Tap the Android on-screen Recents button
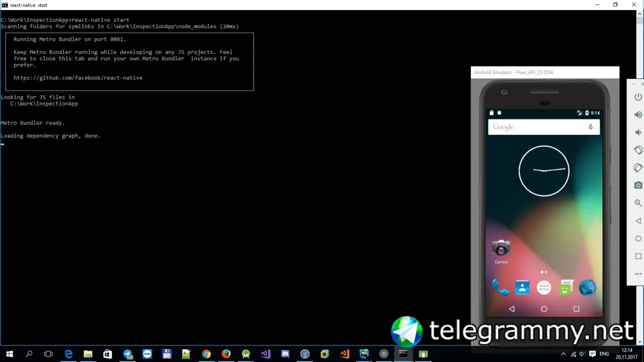The image size is (644, 362). pyautogui.click(x=576, y=309)
